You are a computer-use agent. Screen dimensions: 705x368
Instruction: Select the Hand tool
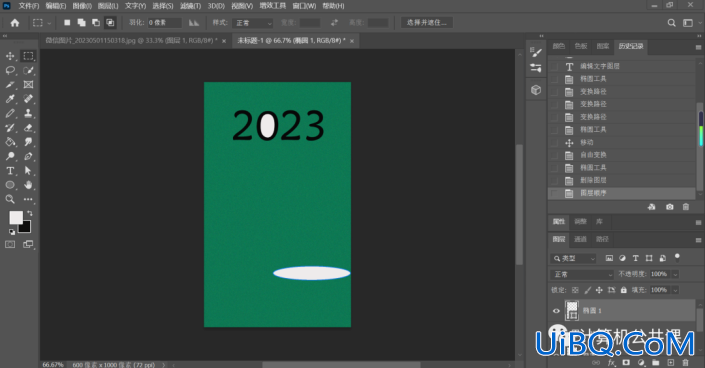[28, 185]
